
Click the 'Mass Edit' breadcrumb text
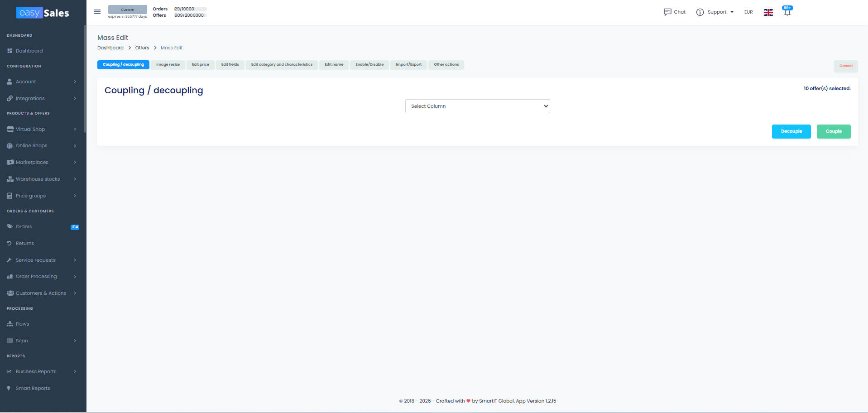coord(172,48)
